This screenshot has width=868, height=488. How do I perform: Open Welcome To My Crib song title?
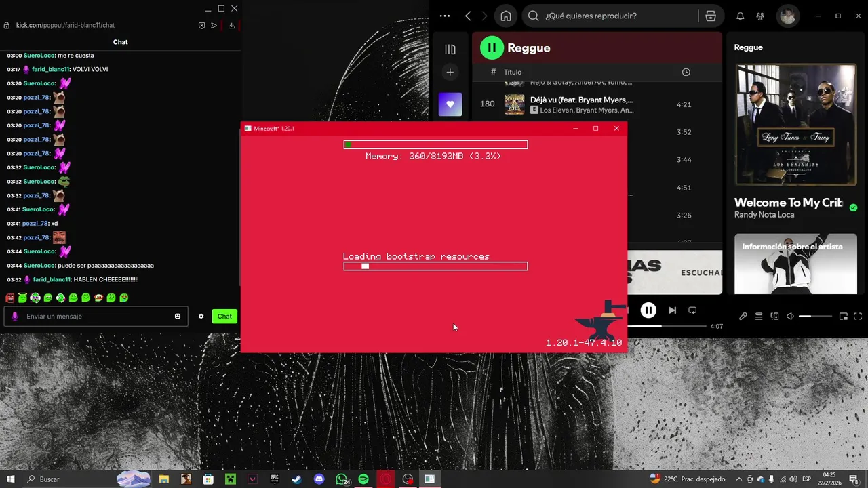tap(788, 202)
